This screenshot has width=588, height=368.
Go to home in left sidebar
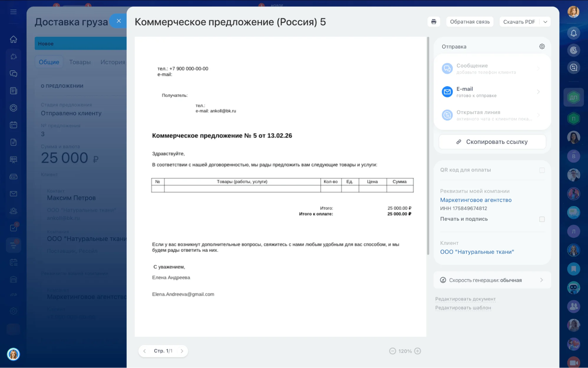[14, 39]
